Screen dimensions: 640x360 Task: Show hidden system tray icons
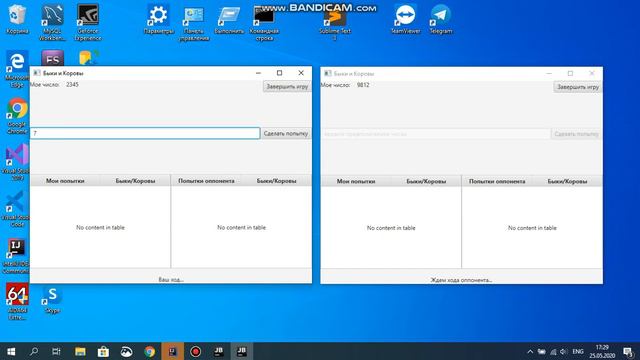coord(530,351)
